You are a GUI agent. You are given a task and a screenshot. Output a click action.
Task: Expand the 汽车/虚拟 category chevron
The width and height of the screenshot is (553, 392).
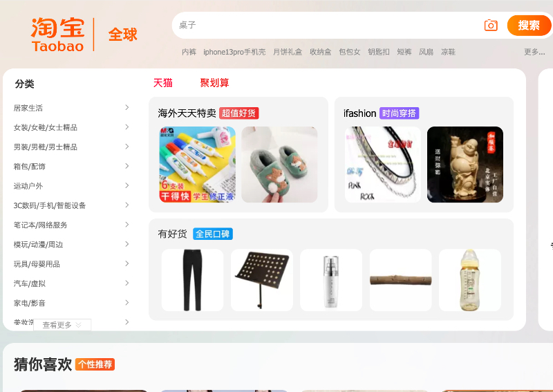(127, 283)
